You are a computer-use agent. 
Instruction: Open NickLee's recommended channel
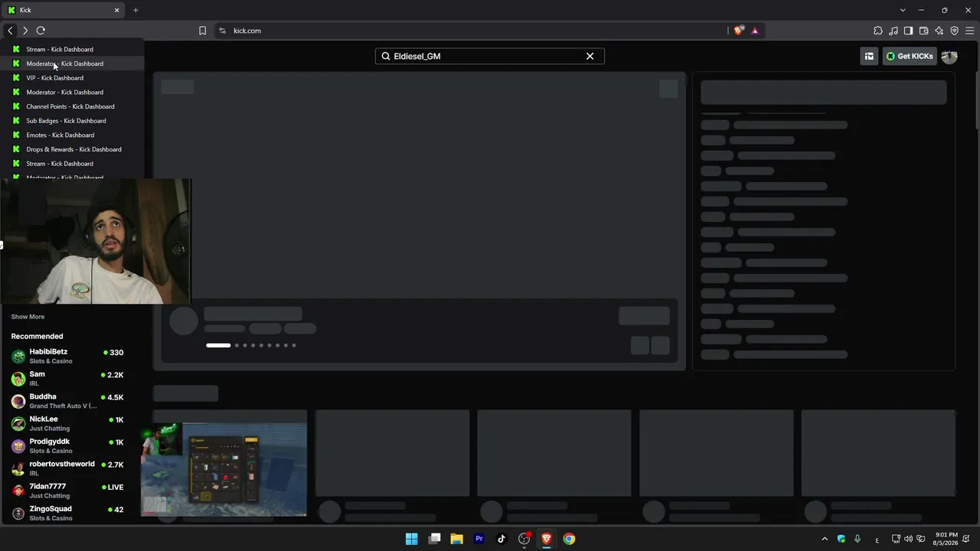pyautogui.click(x=67, y=423)
